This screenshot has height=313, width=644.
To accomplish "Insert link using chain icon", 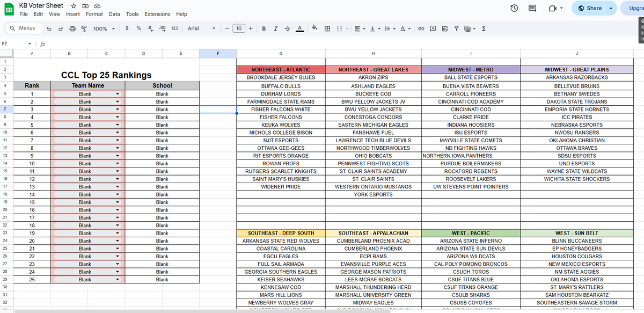I will coord(421,28).
